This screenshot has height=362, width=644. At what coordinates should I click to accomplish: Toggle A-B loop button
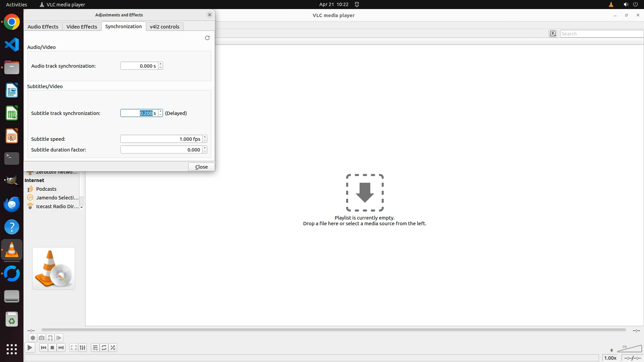point(50,338)
